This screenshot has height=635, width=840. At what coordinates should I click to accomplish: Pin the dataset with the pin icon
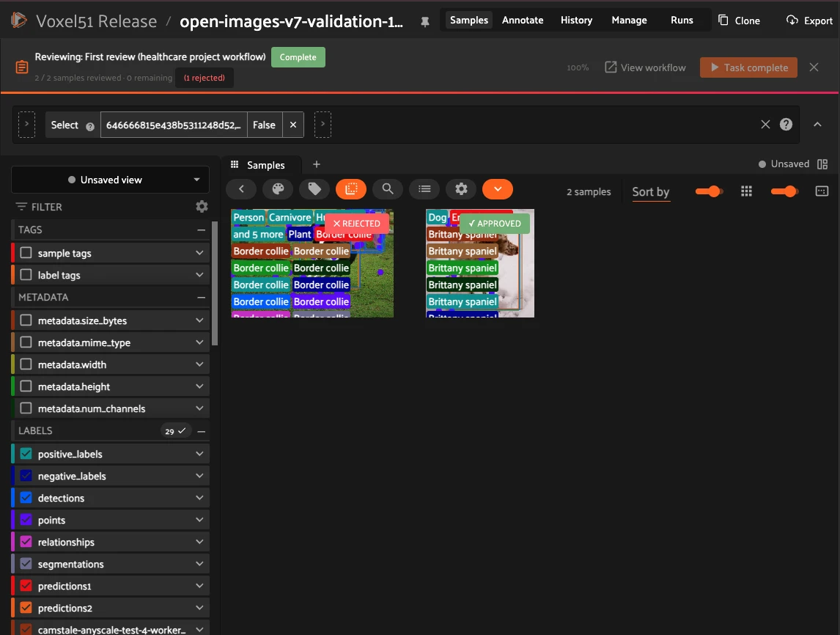click(x=425, y=22)
